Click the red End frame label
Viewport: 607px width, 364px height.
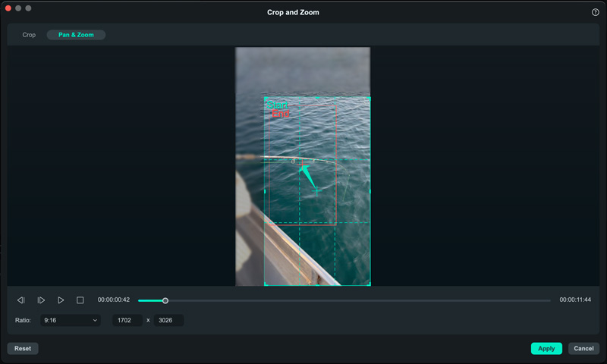click(281, 115)
